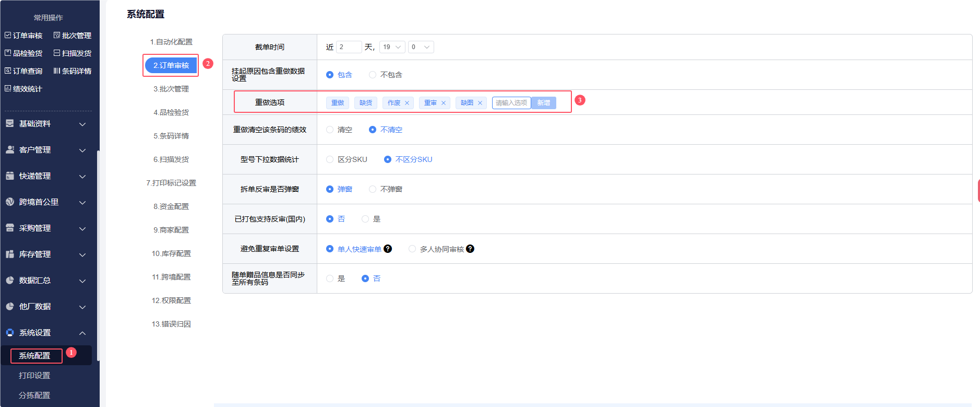
Task: Remove the 作废 tag with its X
Action: click(407, 103)
